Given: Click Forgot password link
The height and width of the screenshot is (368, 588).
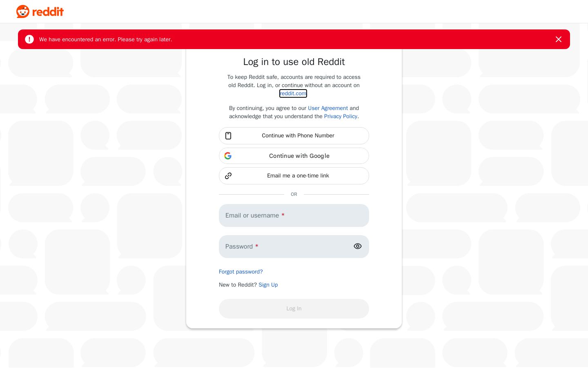Looking at the screenshot, I should [241, 272].
